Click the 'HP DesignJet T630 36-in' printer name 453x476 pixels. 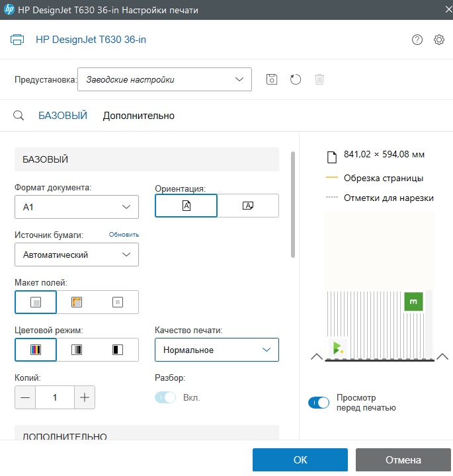coord(91,40)
